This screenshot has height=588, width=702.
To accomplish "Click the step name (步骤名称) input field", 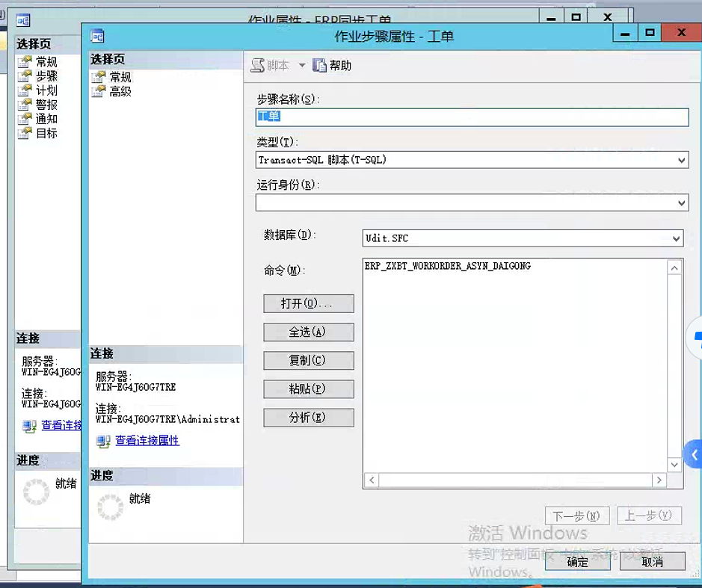I will point(471,117).
